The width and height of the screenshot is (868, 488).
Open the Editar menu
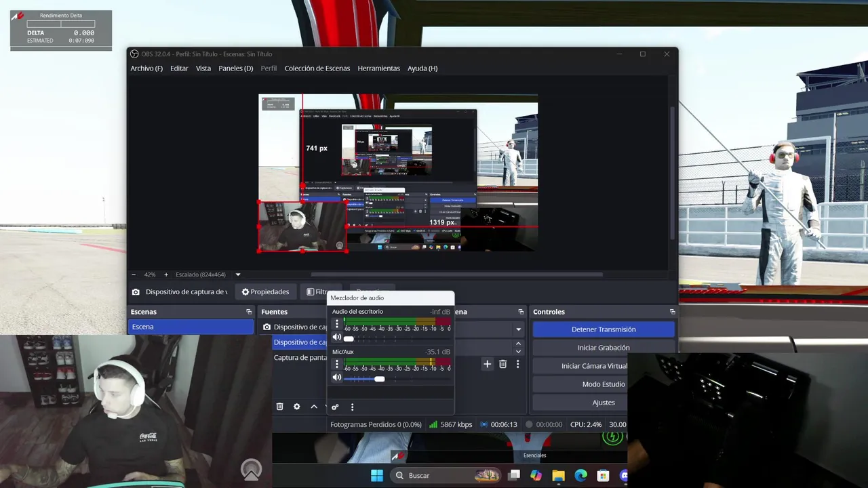(x=179, y=68)
